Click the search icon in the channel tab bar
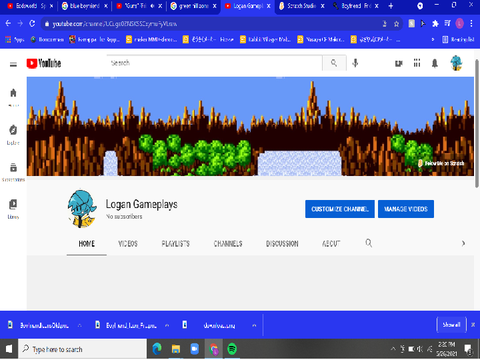Viewport: 480px width, 360px height. [x=369, y=243]
